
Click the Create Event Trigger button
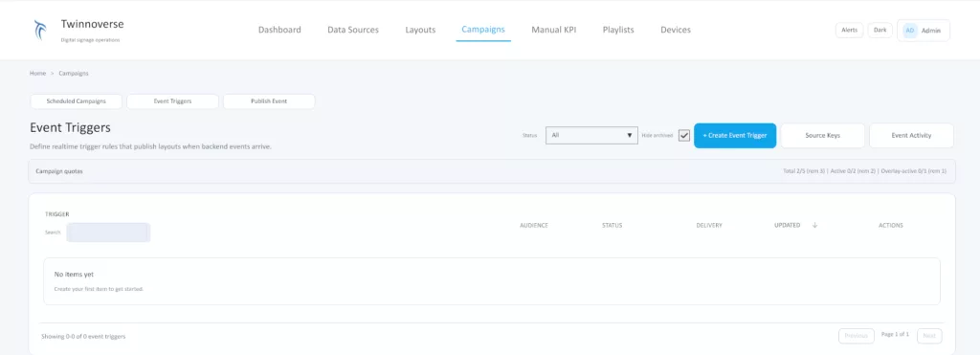pos(735,135)
